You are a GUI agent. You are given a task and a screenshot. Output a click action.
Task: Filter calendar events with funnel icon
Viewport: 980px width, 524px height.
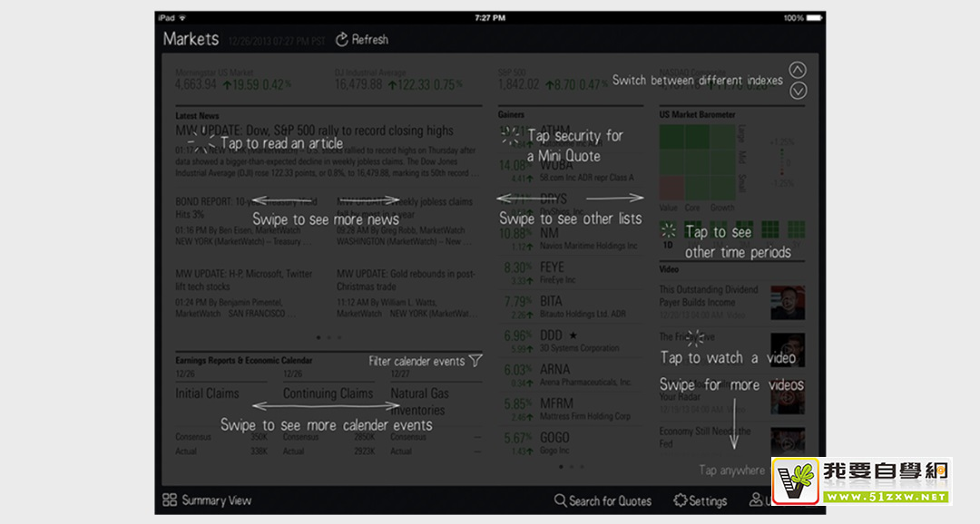coord(475,361)
